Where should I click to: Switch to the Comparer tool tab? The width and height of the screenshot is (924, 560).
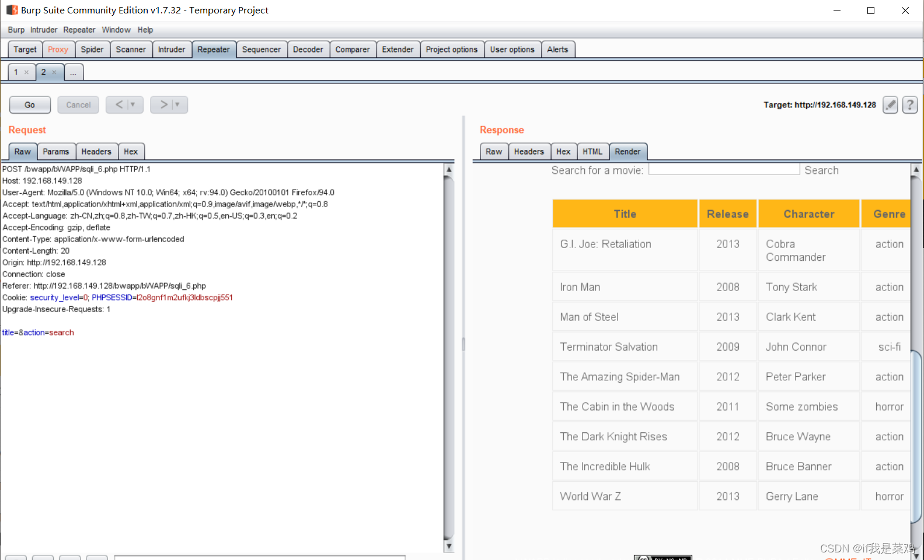[353, 50]
